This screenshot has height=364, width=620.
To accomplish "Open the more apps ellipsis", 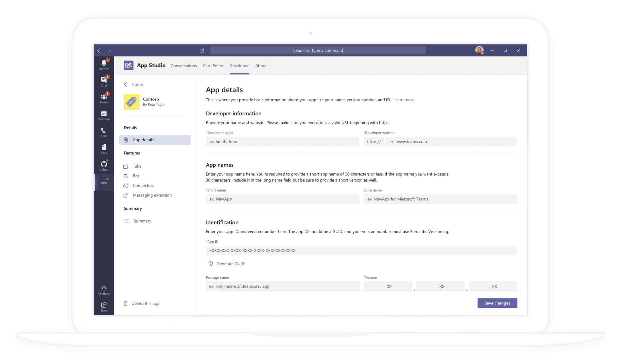I will [104, 183].
